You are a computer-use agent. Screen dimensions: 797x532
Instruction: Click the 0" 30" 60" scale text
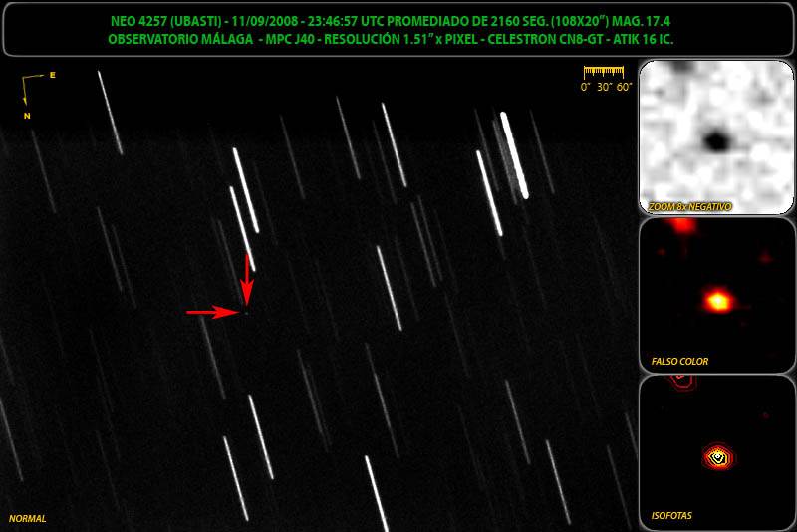point(606,87)
